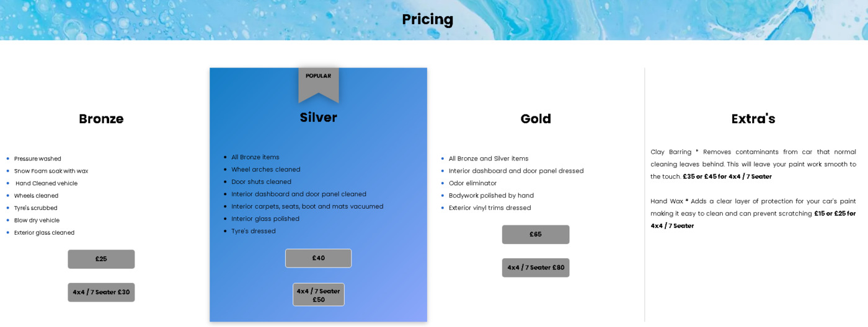Click the Silver package title
This screenshot has height=327, width=868.
(x=319, y=118)
